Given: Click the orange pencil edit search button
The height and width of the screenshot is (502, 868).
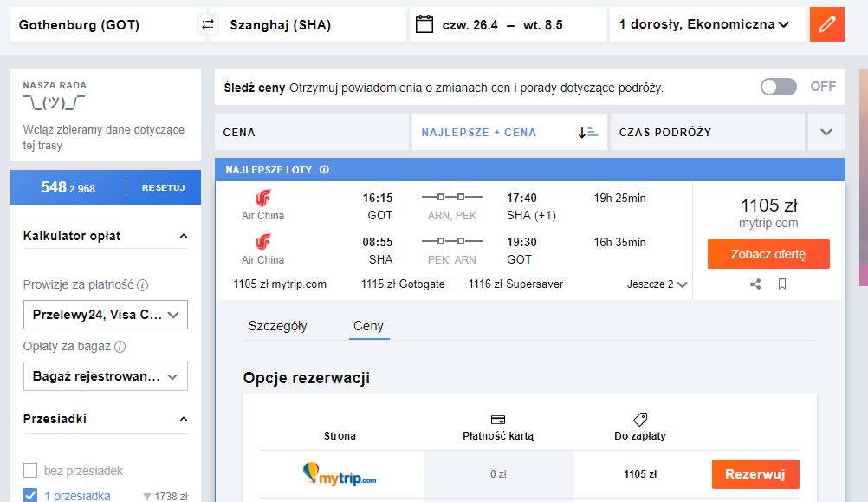Looking at the screenshot, I should 827,24.
